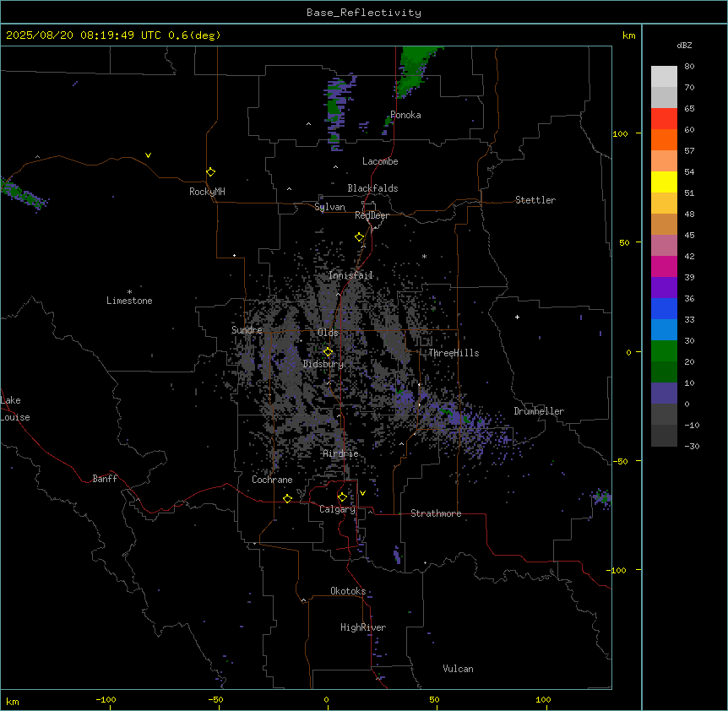
Task: Click the Banff label
Action: click(105, 479)
